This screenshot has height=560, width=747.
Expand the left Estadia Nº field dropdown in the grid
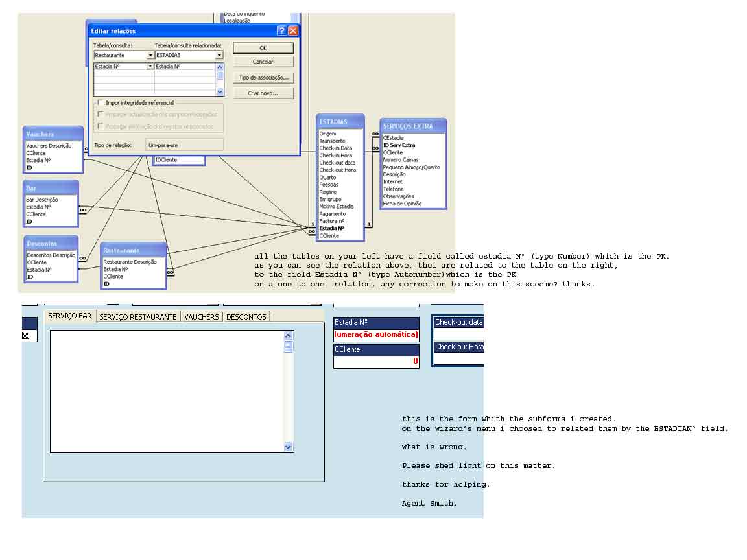(150, 67)
